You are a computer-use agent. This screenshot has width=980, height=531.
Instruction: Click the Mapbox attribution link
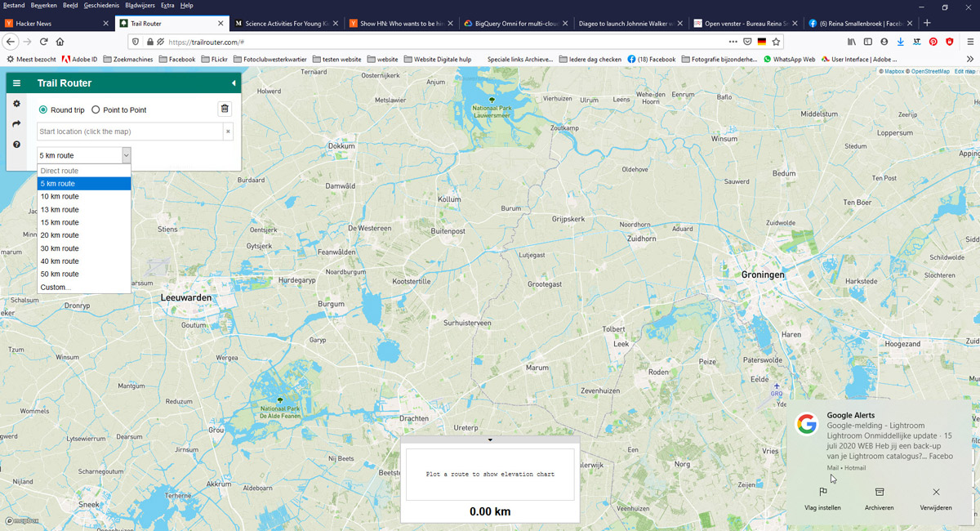tap(892, 71)
